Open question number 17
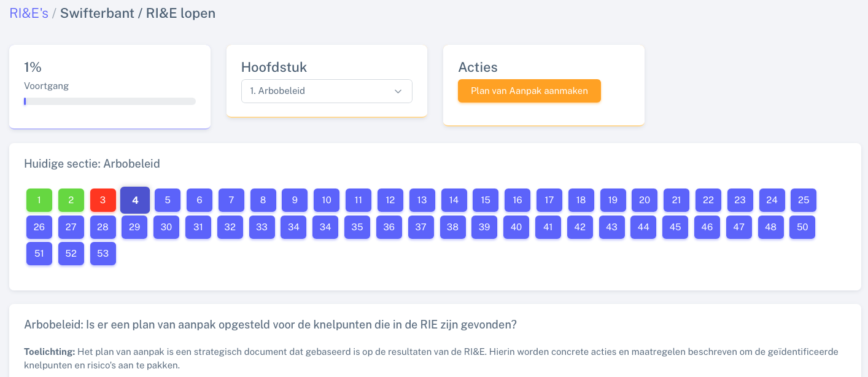 tap(549, 200)
